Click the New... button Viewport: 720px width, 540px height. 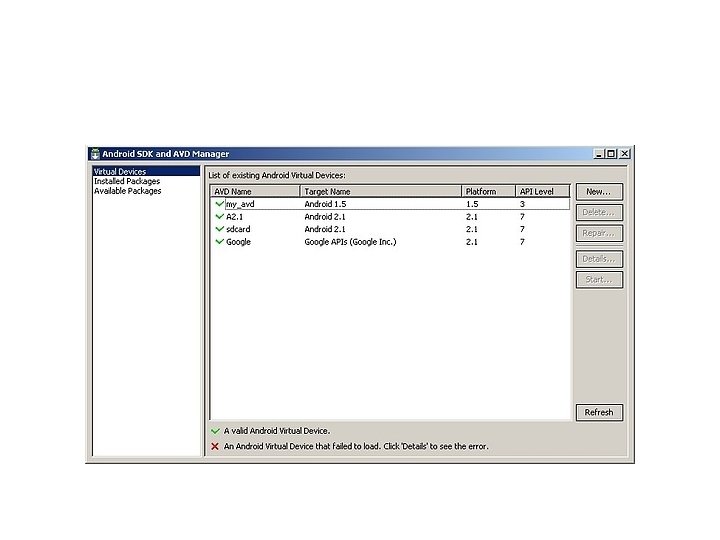pyautogui.click(x=599, y=192)
